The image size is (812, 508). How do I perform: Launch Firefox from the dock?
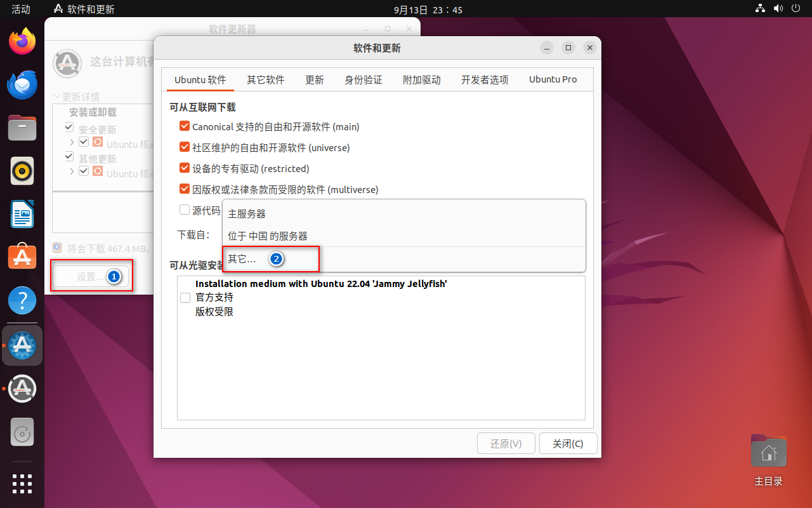[22, 41]
